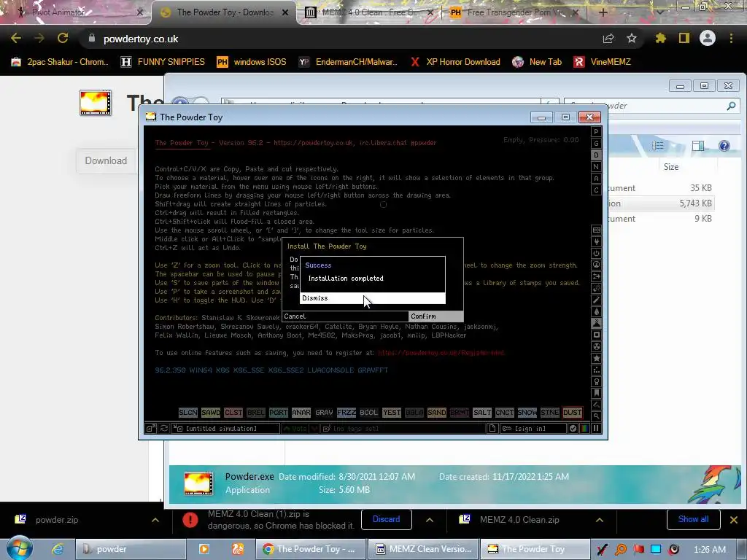The image size is (747, 560).
Task: Click the new simulation page icon
Action: click(x=492, y=429)
